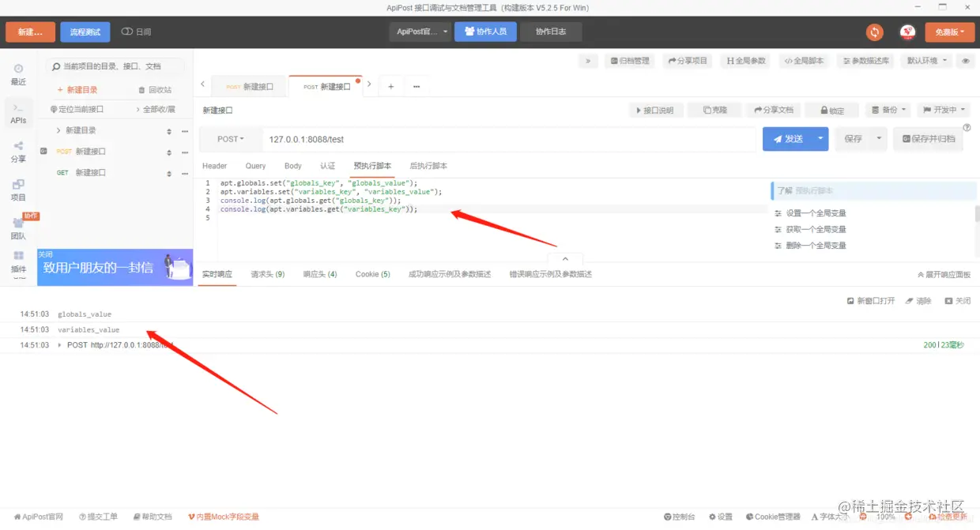Viewport: 980px width, 530px height.
Task: Click the 新建目录 new folder link
Action: click(x=77, y=90)
